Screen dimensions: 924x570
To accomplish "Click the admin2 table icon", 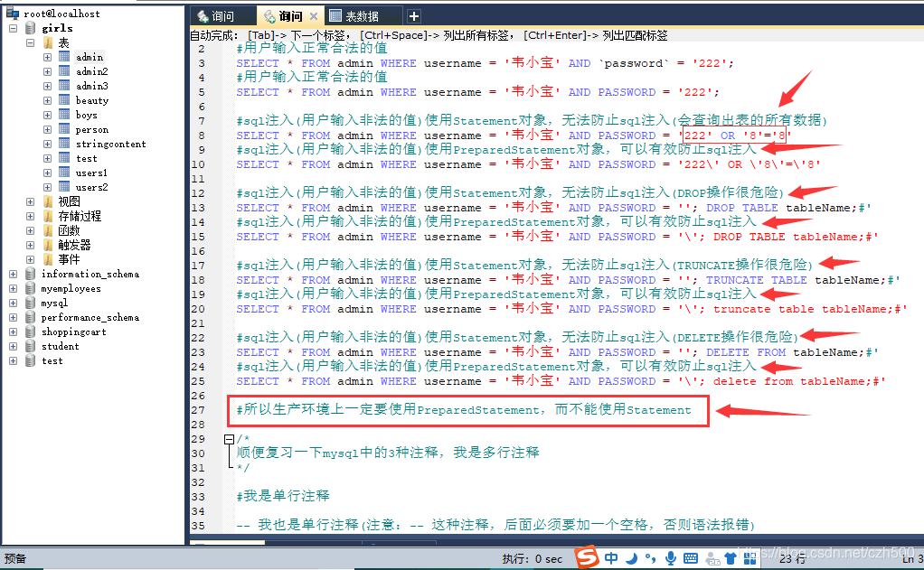I will 64,71.
